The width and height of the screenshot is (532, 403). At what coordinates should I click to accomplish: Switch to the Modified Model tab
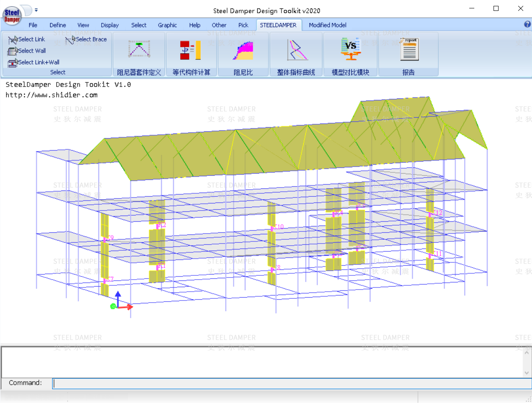coord(327,25)
